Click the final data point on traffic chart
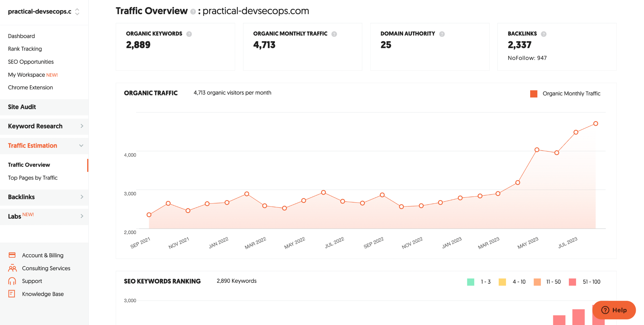This screenshot has height=325, width=644. tap(596, 124)
